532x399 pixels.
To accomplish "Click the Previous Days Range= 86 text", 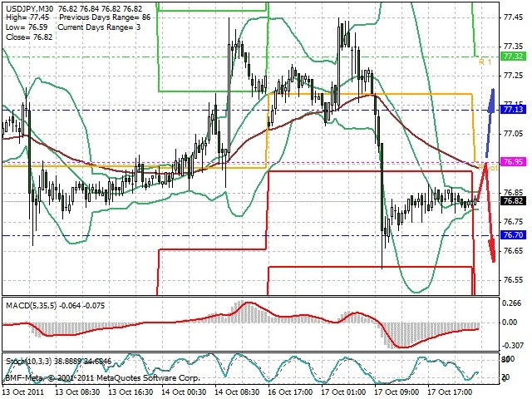I will click(x=105, y=17).
